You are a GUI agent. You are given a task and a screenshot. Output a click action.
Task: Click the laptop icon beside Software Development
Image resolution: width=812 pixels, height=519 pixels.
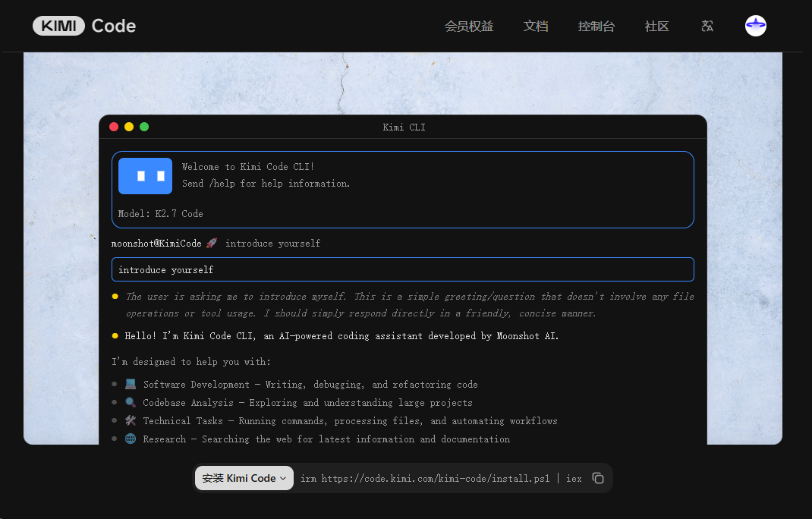[x=131, y=384]
